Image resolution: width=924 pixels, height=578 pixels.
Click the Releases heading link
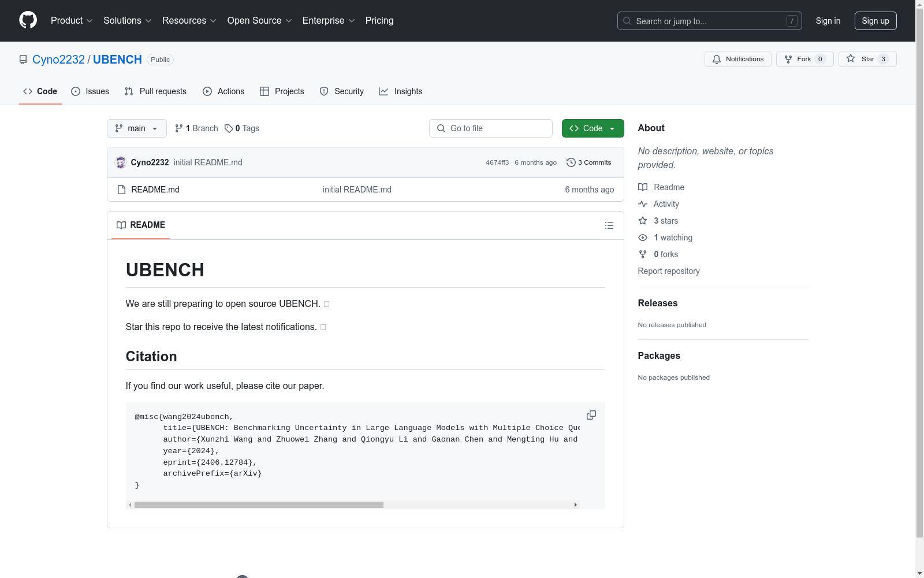(x=658, y=303)
